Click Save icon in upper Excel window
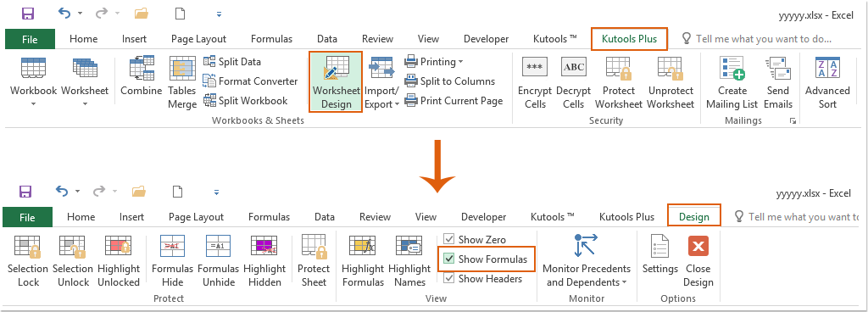 coord(28,14)
